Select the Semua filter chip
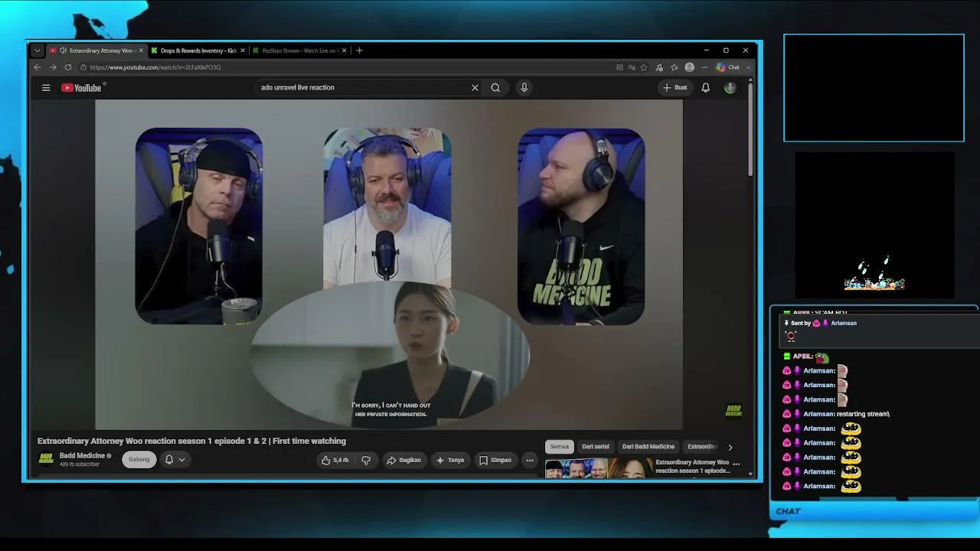The height and width of the screenshot is (551, 980). [x=560, y=447]
